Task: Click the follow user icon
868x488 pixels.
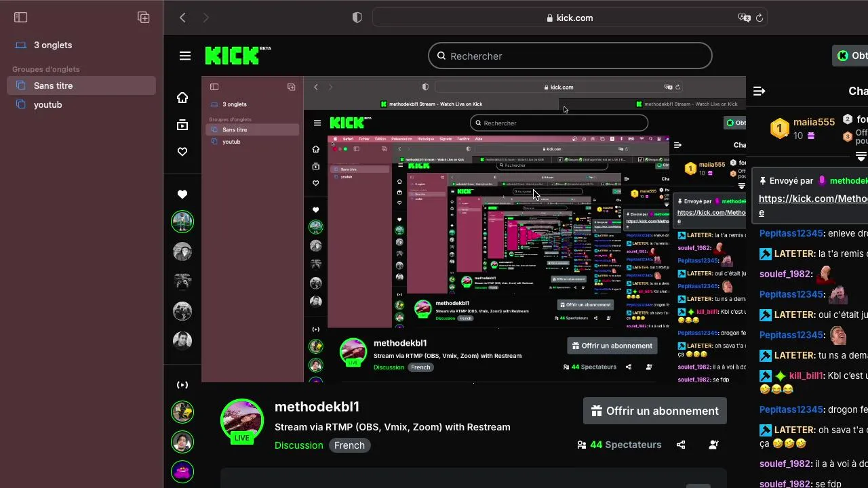Action: (x=713, y=445)
